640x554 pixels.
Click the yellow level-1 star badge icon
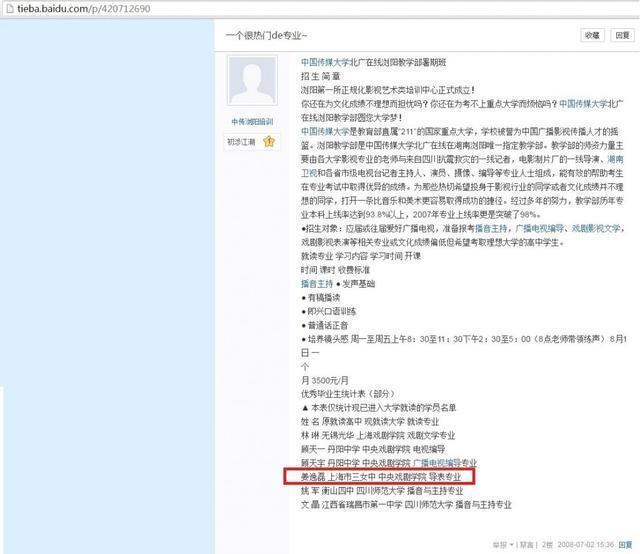269,142
